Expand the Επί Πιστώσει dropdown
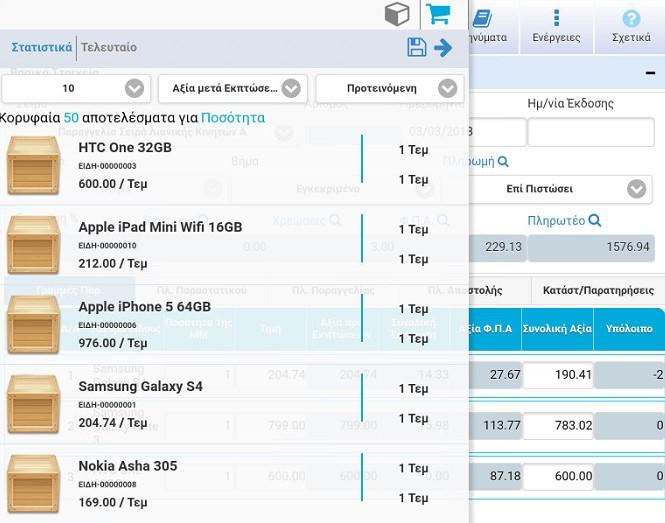Viewport: 665px width, 523px height. pos(561,189)
